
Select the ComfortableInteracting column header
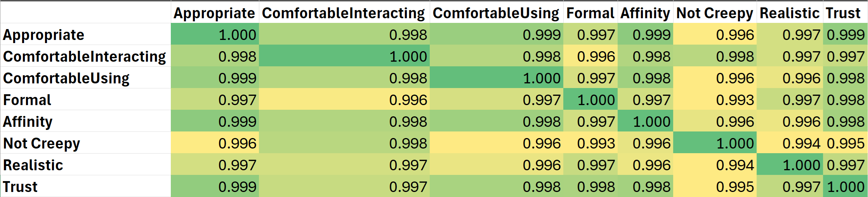344,12
